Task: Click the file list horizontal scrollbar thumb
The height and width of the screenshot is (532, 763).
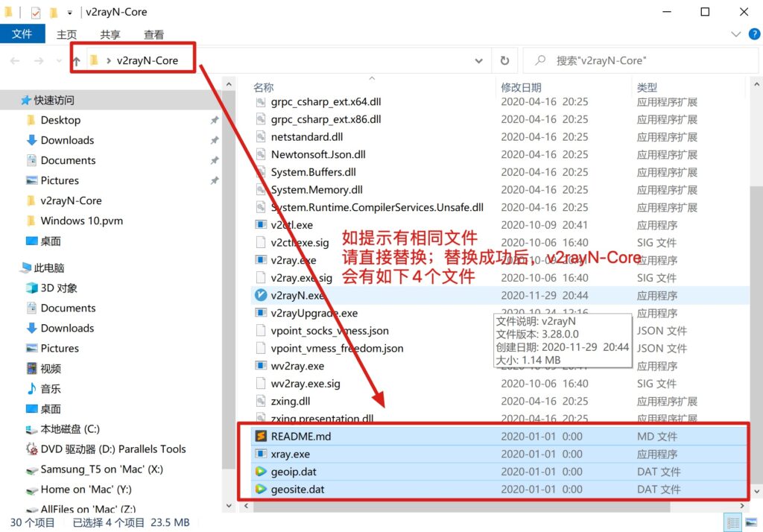Action: click(461, 506)
